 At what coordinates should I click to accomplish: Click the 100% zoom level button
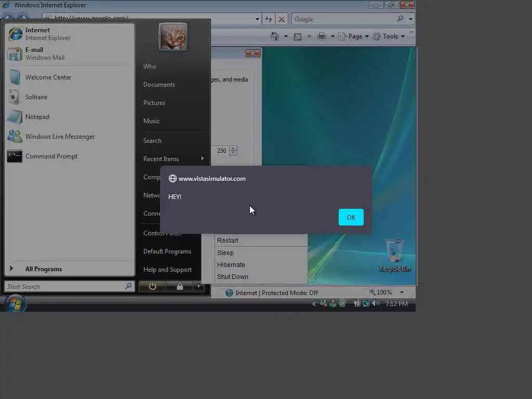click(381, 292)
